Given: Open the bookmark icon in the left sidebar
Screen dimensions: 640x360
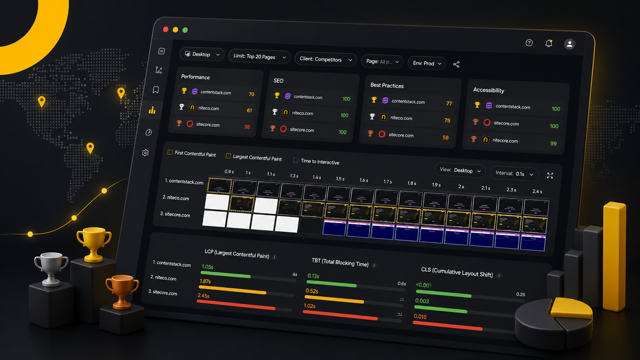Looking at the screenshot, I should click(156, 90).
